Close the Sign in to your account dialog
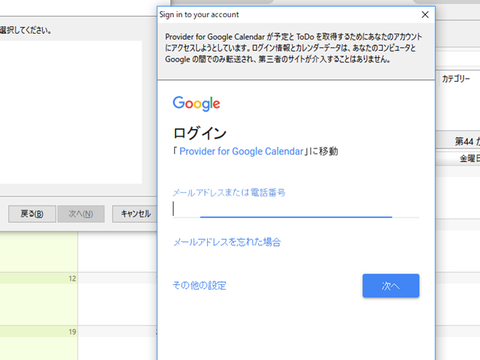 (x=425, y=15)
